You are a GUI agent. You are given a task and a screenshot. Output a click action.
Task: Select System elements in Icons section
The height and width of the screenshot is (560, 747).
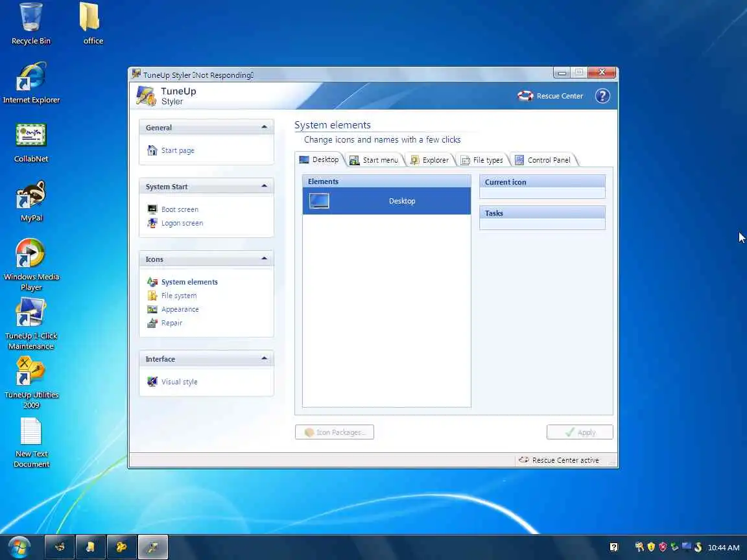click(189, 282)
